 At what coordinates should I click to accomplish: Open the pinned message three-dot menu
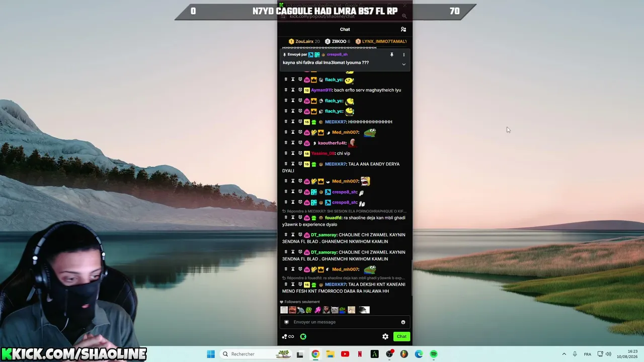[x=404, y=54]
